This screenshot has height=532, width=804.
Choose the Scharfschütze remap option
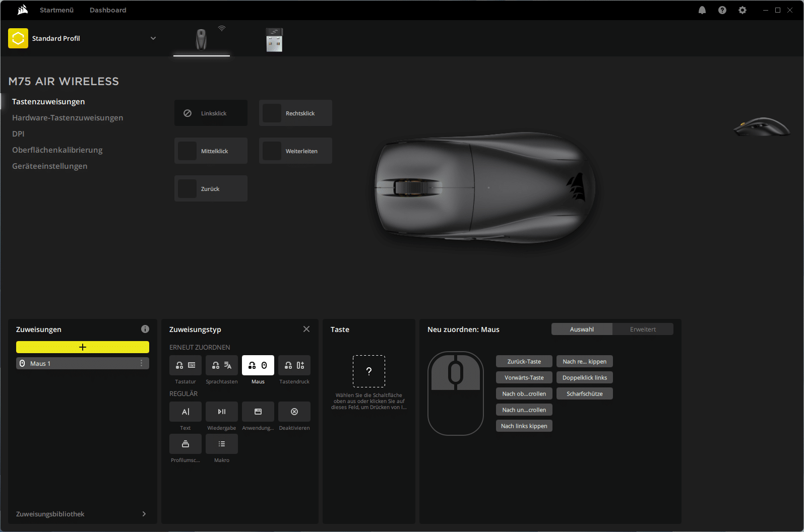[584, 394]
